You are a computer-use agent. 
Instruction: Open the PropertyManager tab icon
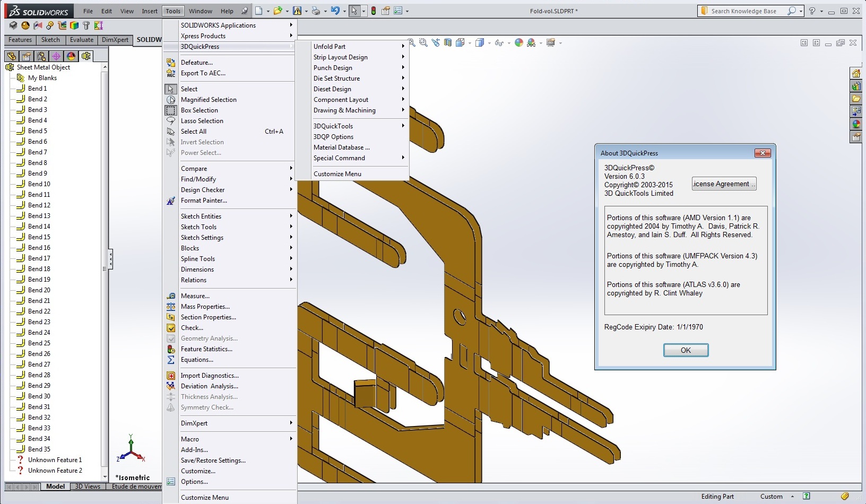27,56
